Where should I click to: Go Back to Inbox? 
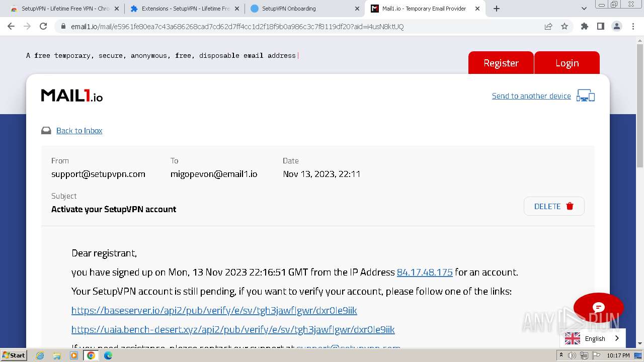[x=79, y=131]
